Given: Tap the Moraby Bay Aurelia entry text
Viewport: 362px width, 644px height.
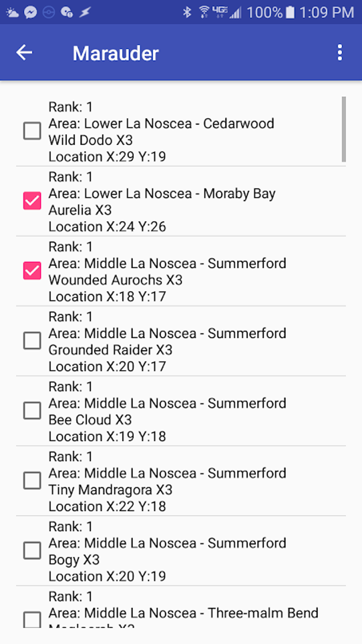Looking at the screenshot, I should click(161, 202).
